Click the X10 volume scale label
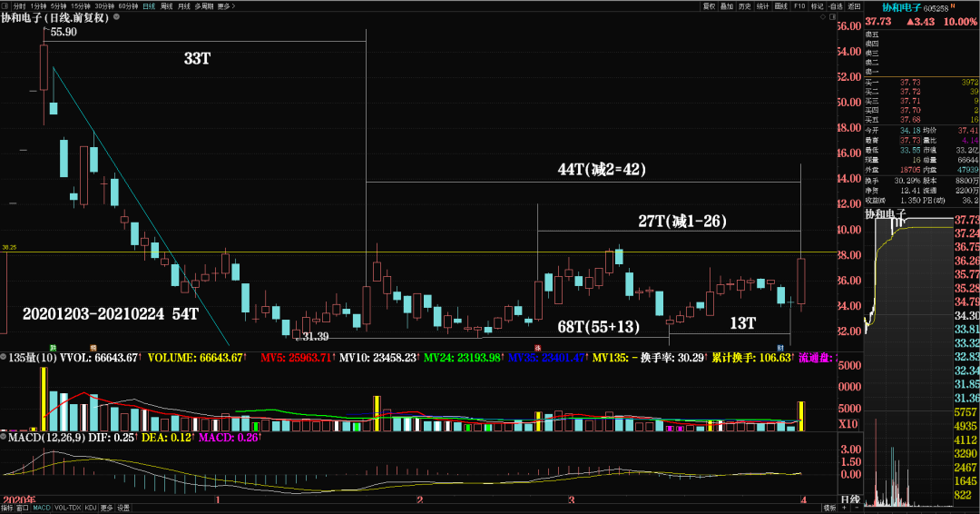Viewport: 980px width, 514px height. pos(848,424)
